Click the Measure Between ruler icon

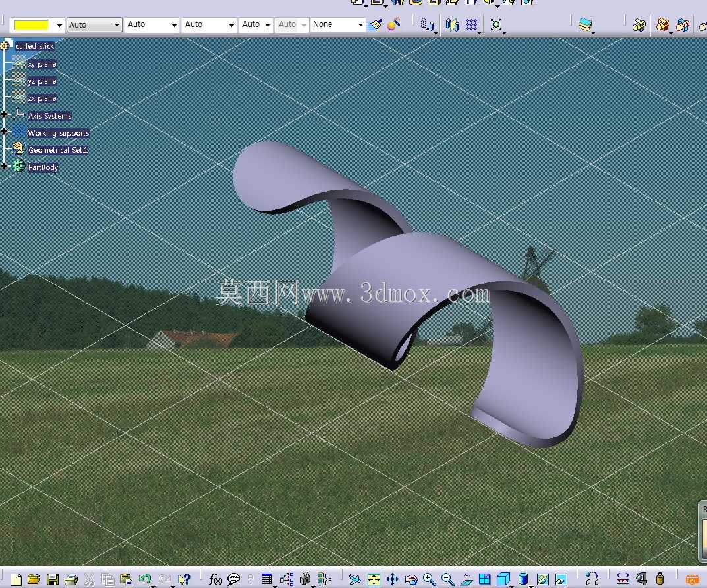point(623,579)
